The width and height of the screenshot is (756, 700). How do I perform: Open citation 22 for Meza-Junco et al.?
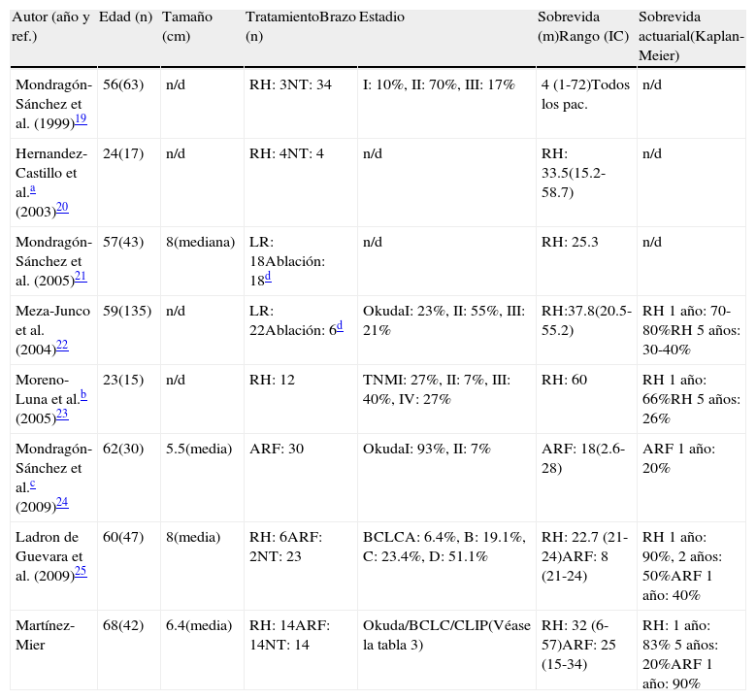(x=62, y=344)
